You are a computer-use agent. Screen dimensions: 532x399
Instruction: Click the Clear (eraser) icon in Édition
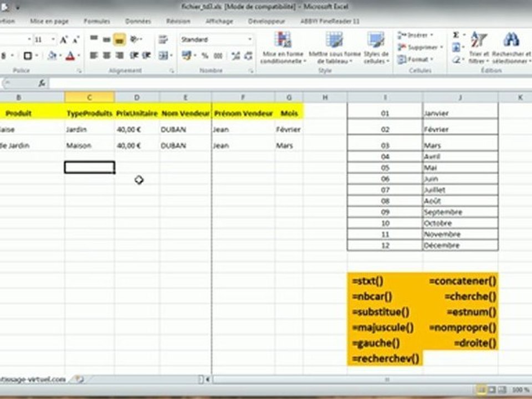pos(456,60)
